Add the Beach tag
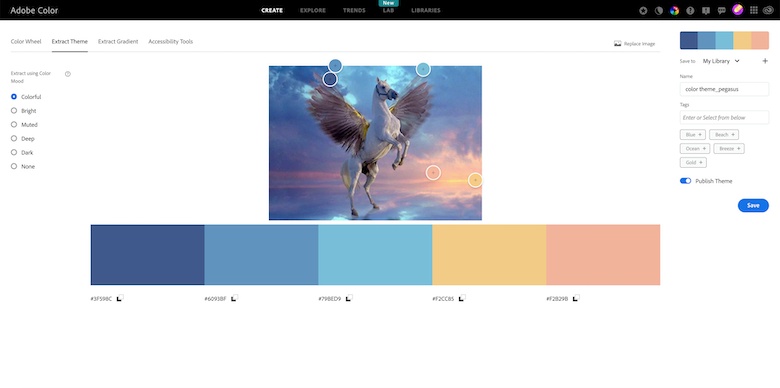 point(724,135)
